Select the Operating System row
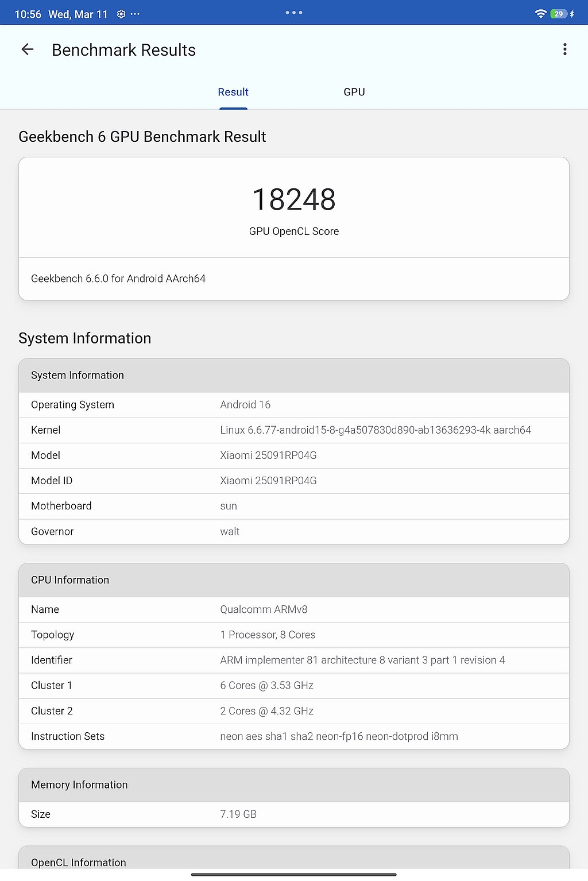This screenshot has width=588, height=881. pyautogui.click(x=294, y=405)
